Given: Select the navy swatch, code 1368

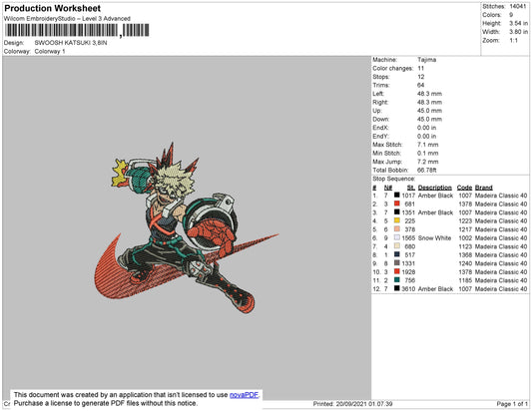Looking at the screenshot, I should [396, 254].
